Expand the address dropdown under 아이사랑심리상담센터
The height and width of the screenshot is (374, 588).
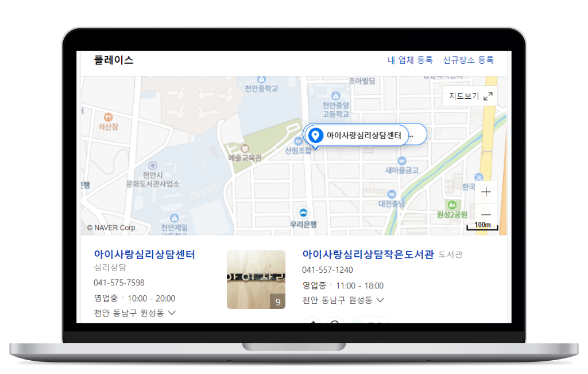tap(172, 313)
